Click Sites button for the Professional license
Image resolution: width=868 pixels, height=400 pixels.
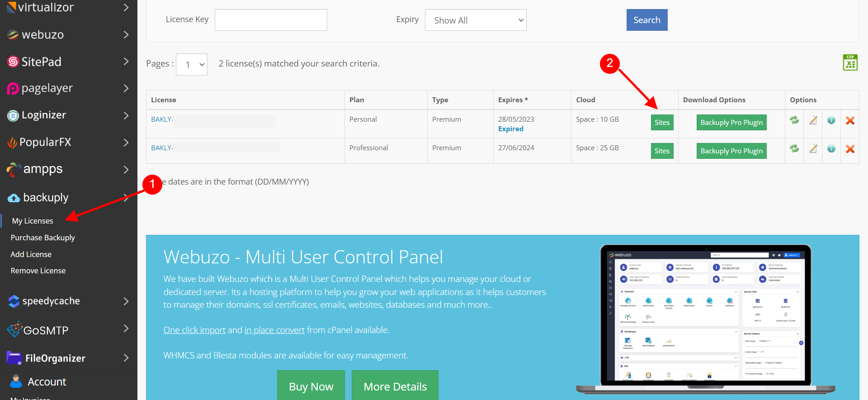662,151
